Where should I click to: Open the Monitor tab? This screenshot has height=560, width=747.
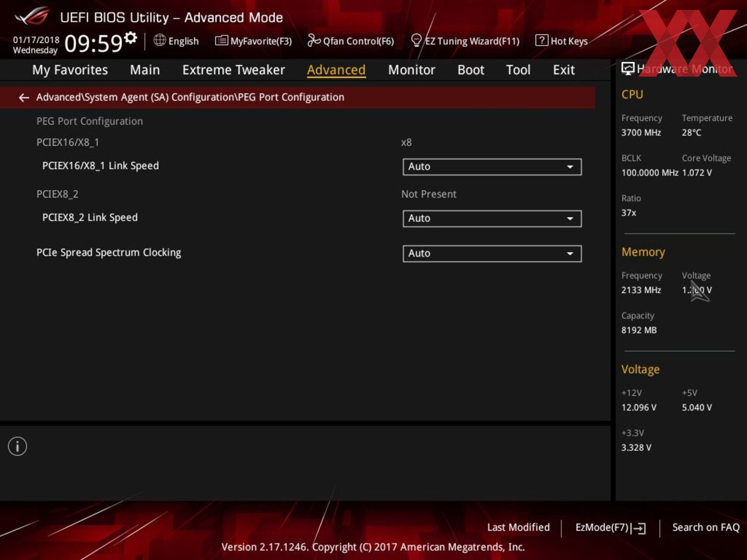(411, 70)
